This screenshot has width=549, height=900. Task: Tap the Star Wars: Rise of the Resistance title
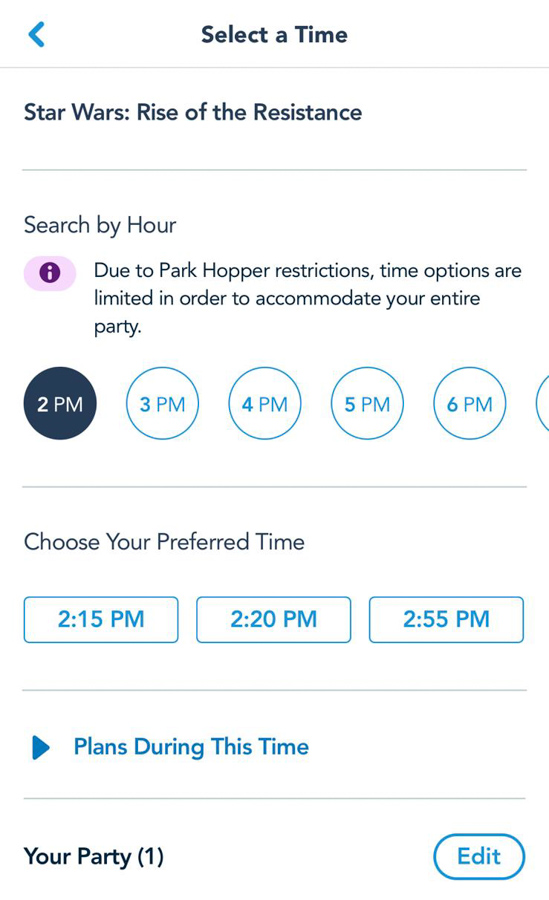click(193, 112)
